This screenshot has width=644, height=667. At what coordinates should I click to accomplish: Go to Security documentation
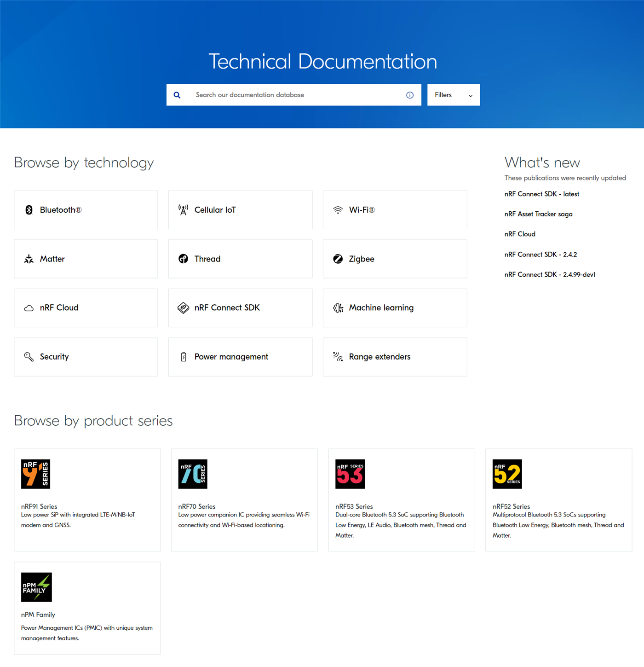(86, 357)
